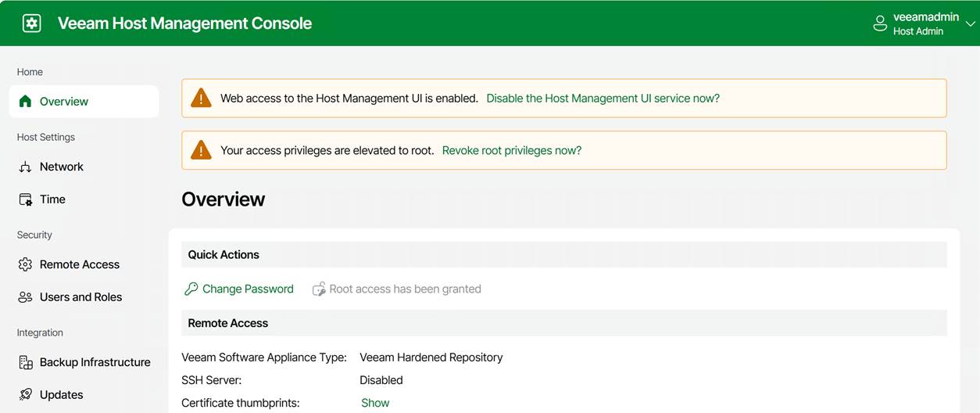This screenshot has width=980, height=413.
Task: Open the Backup Infrastructure section
Action: point(95,362)
